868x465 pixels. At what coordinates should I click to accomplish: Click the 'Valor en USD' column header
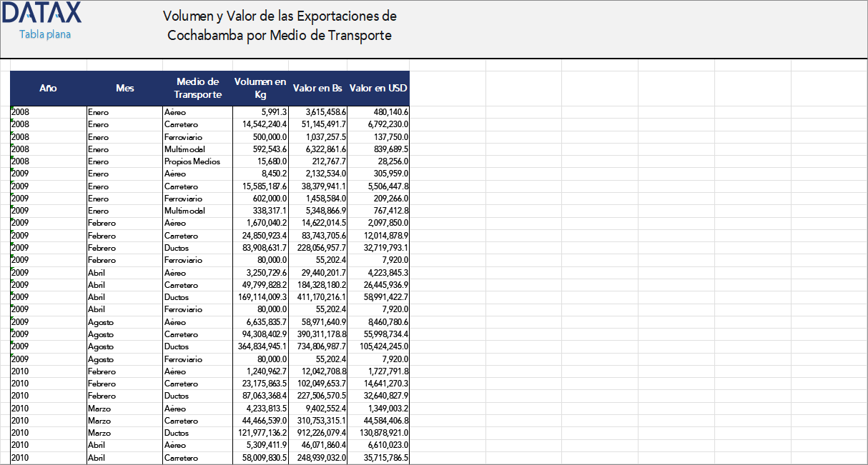pos(378,88)
